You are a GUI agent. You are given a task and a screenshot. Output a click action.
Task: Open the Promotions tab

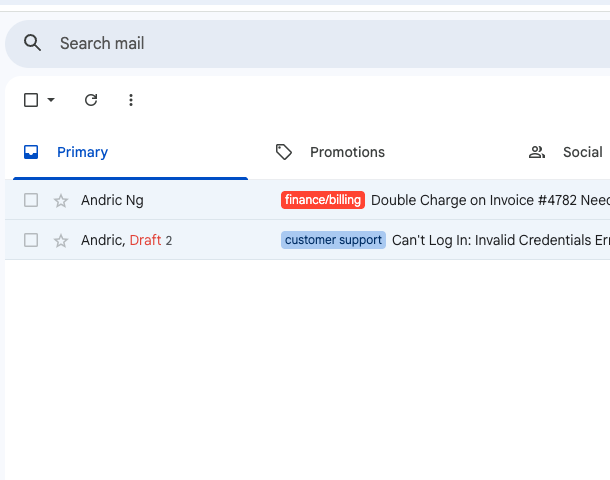coord(347,152)
